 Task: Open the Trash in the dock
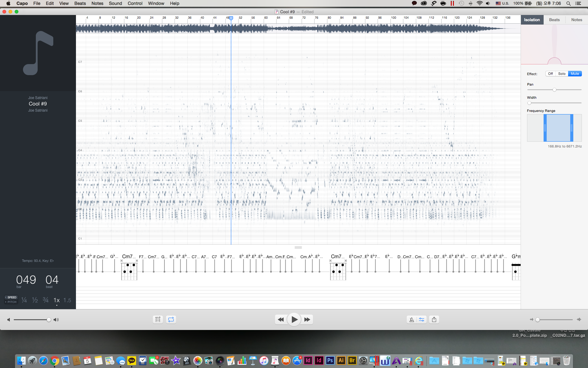[x=566, y=361]
